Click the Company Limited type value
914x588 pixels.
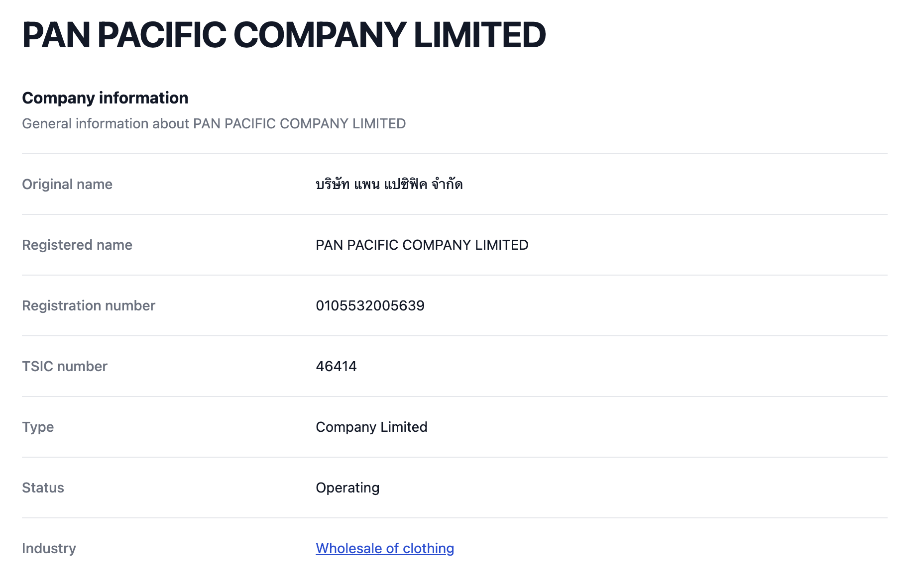pyautogui.click(x=371, y=427)
